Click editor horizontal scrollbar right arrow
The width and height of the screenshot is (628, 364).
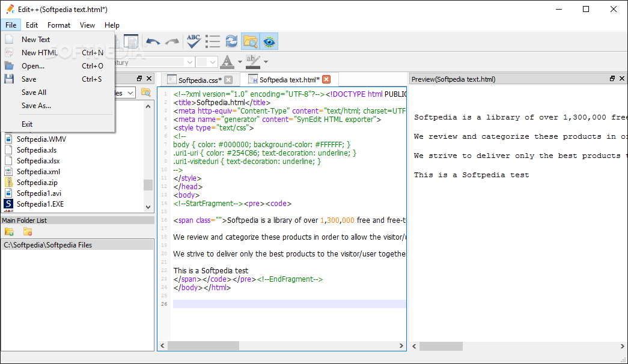(x=401, y=345)
